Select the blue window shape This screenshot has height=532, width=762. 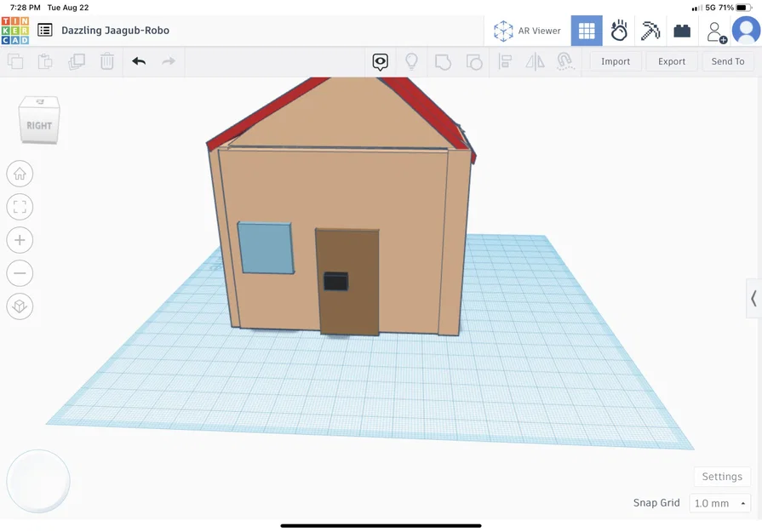[x=266, y=249]
